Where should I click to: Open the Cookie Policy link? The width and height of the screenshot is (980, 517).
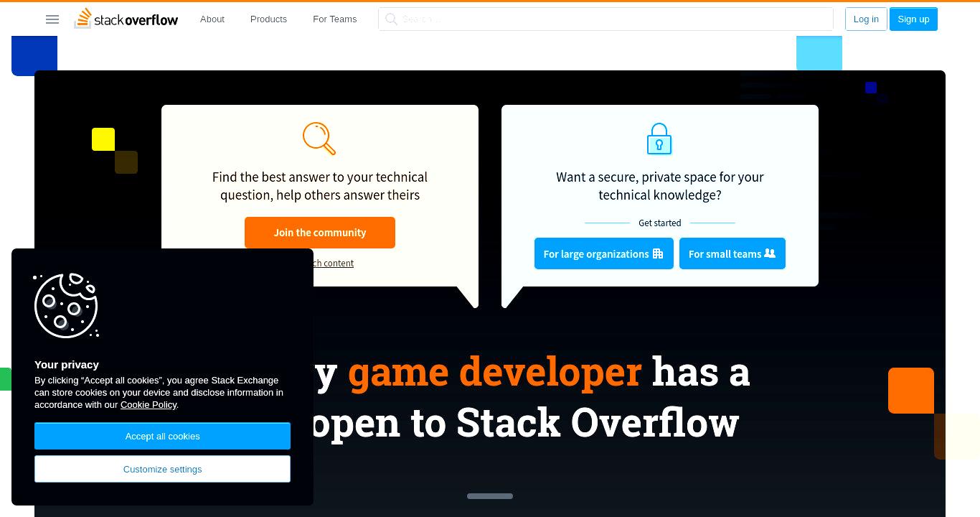(149, 404)
